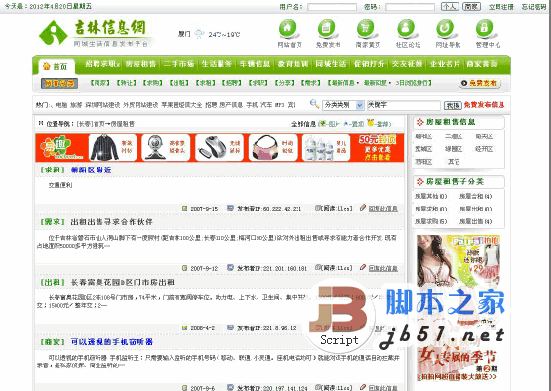Open the 出租出售寻求合作伙伴 listing
551x391 pixels.
(x=111, y=222)
